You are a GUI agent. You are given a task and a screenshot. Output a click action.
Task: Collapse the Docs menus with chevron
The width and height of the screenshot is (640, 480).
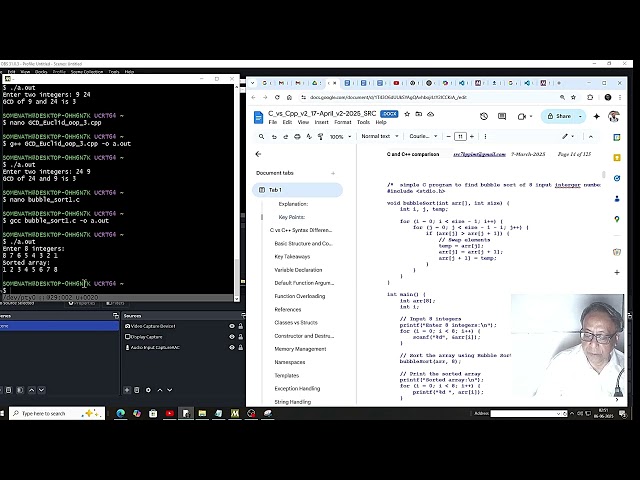[x=591, y=137]
